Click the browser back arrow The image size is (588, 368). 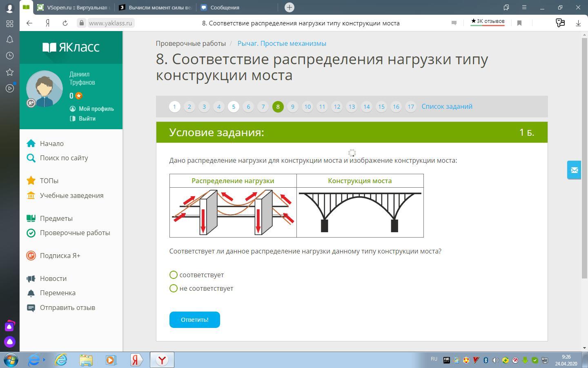pyautogui.click(x=29, y=23)
